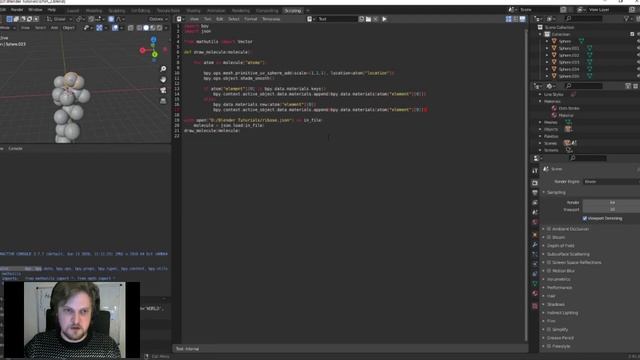640x360 pixels.
Task: Open viewport Object menu
Action: [x=68, y=28]
